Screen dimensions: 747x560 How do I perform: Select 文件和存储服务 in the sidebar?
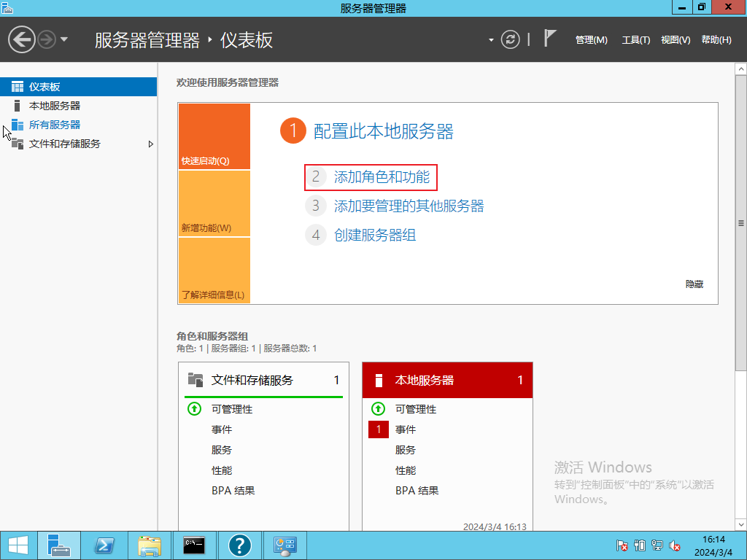pos(79,144)
